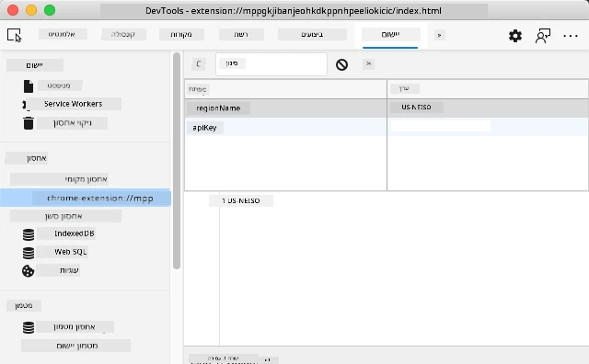Screen dimensions: 589x364
Task: Show more tabs chevron
Action: click(440, 35)
